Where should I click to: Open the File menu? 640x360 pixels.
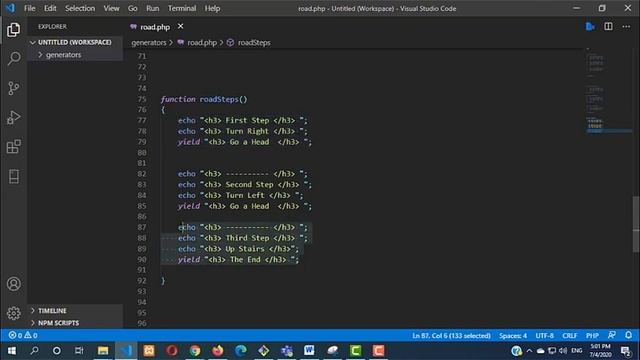coord(29,8)
